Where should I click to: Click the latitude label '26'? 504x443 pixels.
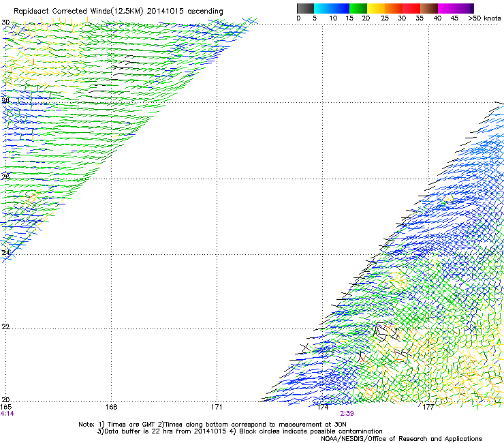tap(5, 177)
